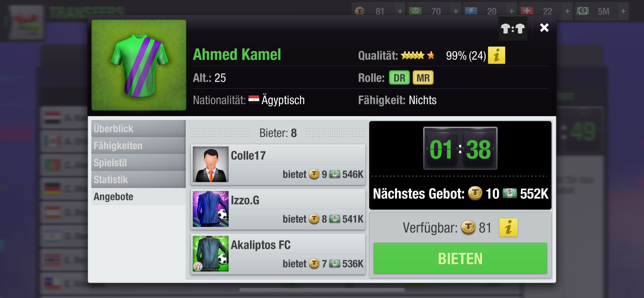644x298 pixels.
Task: Show the Statistik tab
Action: [x=138, y=180]
